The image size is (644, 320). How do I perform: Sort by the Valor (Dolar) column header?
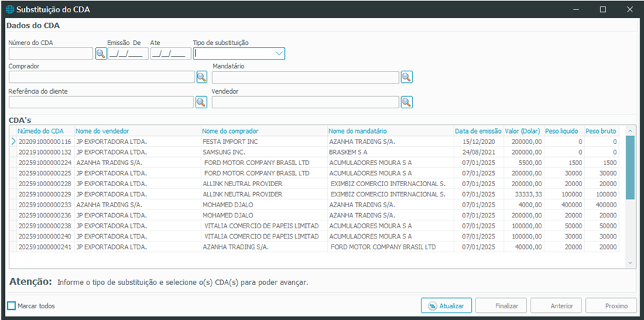click(x=523, y=131)
